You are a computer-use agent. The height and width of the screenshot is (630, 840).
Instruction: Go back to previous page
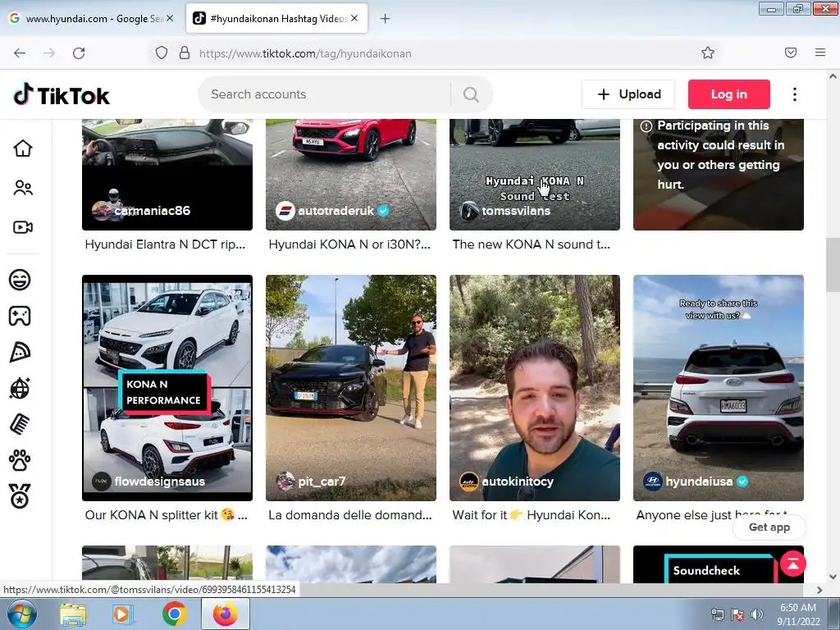(x=20, y=53)
